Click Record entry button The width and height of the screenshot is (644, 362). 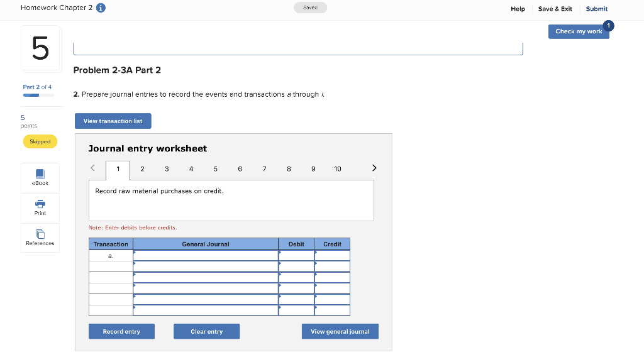[121, 332]
